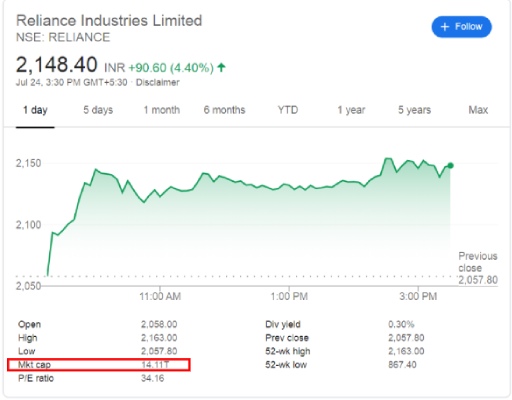The height and width of the screenshot is (400, 512).
Task: Switch to the 1 month tab
Action: coord(162,110)
